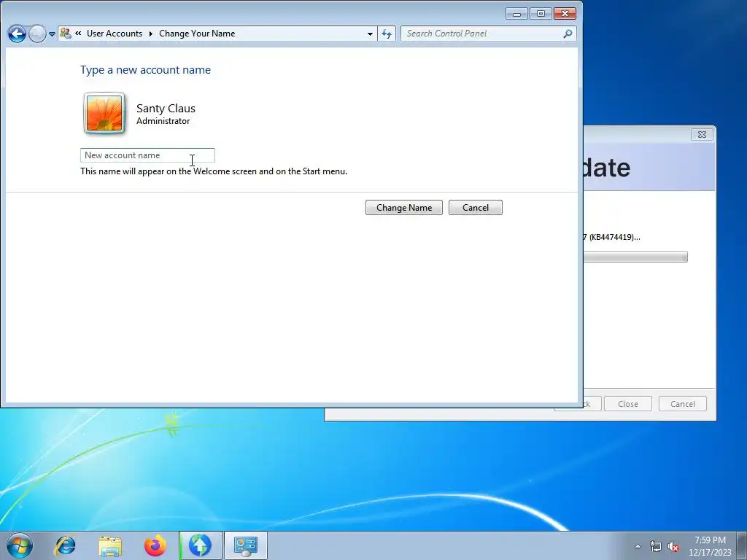
Task: Cancel the name change
Action: [x=476, y=208]
